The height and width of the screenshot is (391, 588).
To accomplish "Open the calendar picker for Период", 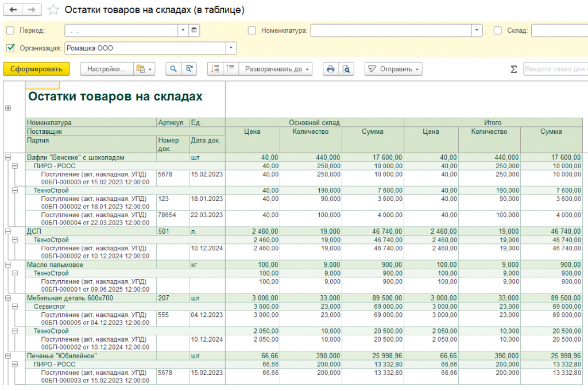I will tap(194, 30).
